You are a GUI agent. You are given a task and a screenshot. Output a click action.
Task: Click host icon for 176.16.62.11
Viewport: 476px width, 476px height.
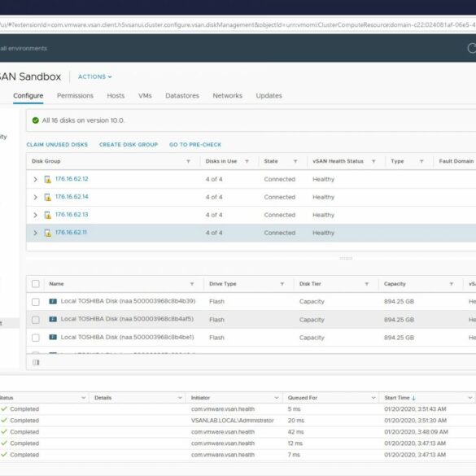48,233
